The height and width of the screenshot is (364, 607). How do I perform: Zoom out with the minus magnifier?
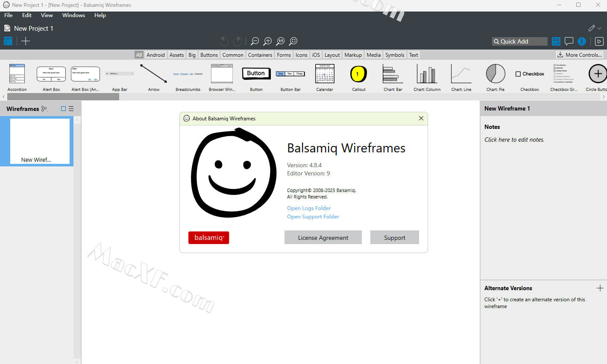pos(255,41)
